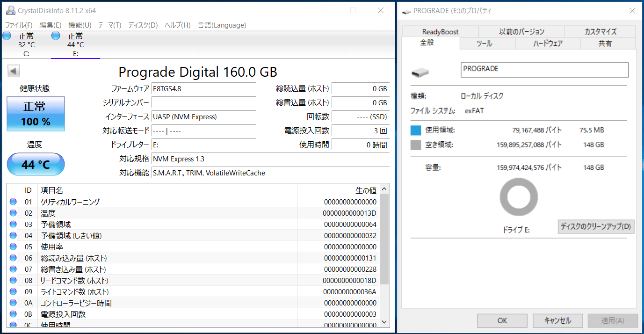Click the キャンセル button
Viewport: 644px width, 334px height.
tap(558, 320)
